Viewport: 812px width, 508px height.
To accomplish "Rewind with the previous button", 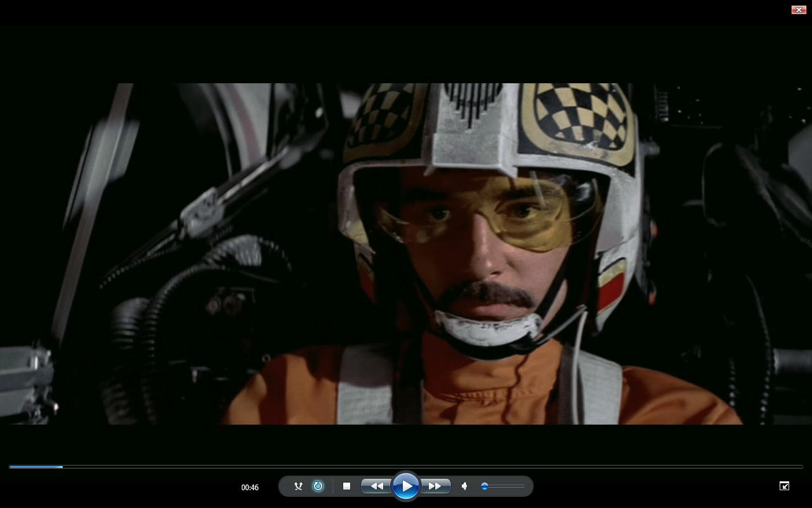I will [x=376, y=486].
